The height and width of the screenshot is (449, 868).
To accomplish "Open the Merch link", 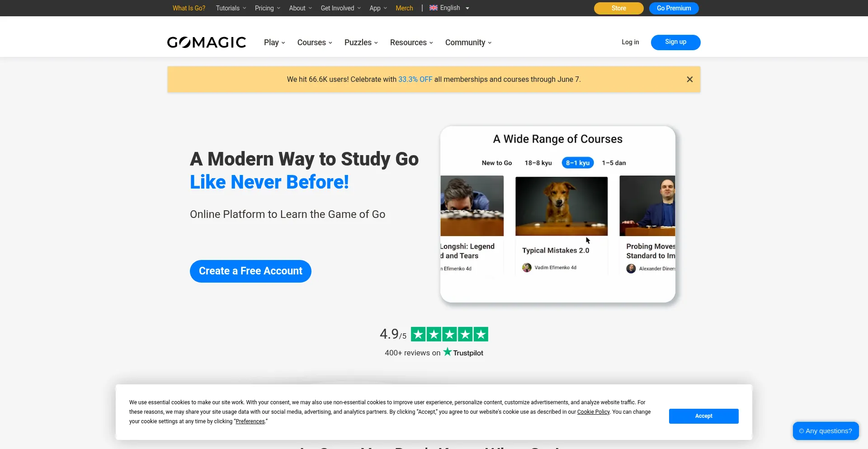I will tap(404, 8).
